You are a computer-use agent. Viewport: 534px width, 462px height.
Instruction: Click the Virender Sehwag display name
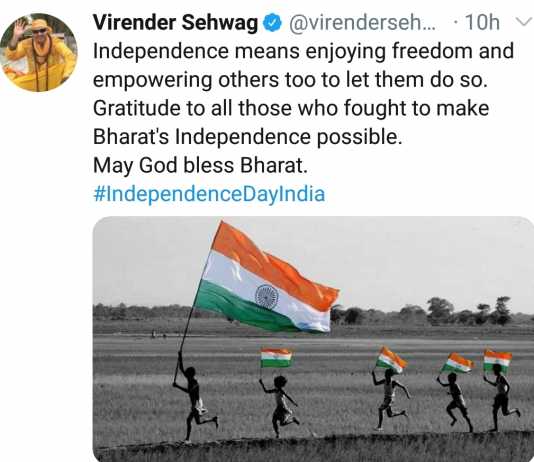tap(175, 23)
